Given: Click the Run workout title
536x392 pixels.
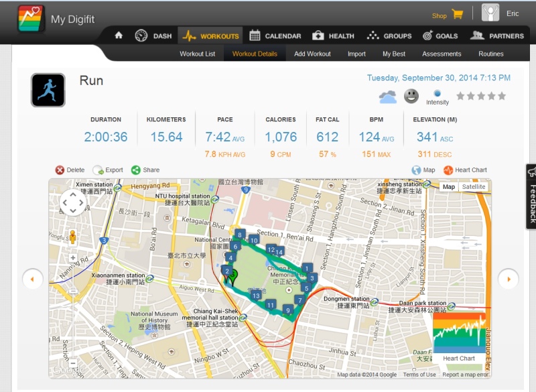Looking at the screenshot, I should click(x=91, y=80).
